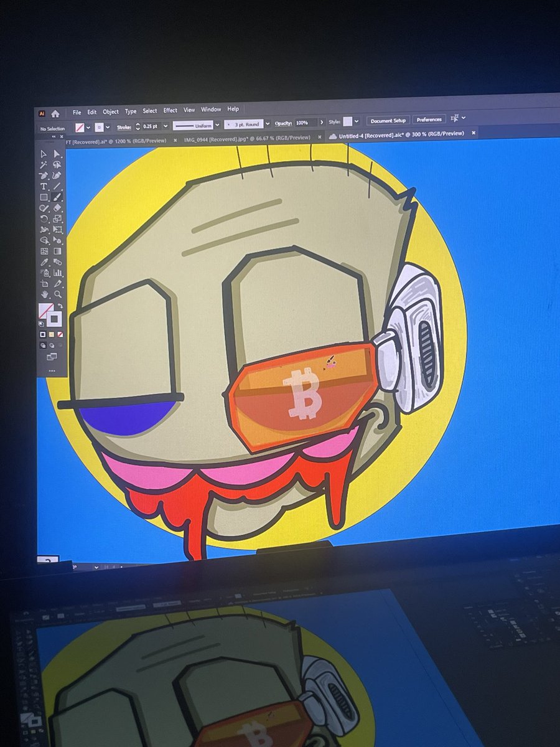Select the Gradient tool
Screen dimensions: 560x747
click(57, 251)
